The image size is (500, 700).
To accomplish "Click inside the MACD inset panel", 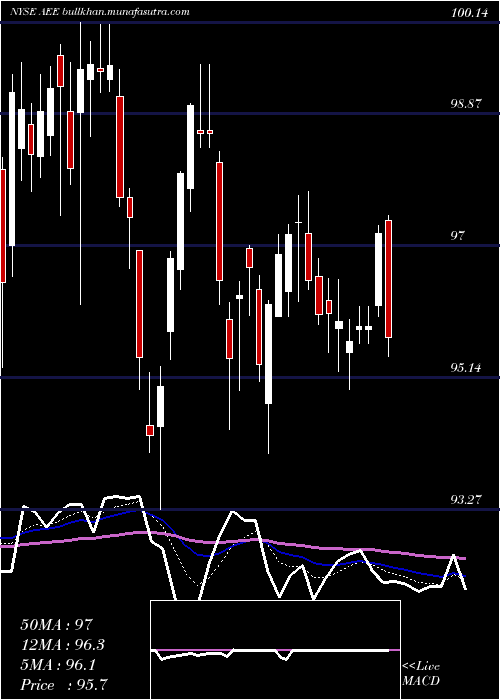I will click(x=275, y=650).
